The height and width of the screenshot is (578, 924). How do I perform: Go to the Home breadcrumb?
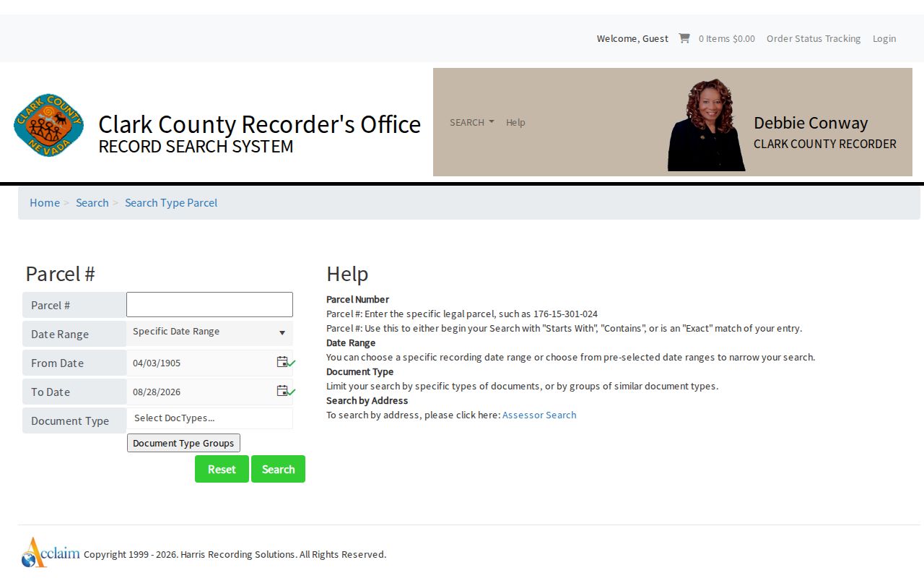pyautogui.click(x=45, y=202)
